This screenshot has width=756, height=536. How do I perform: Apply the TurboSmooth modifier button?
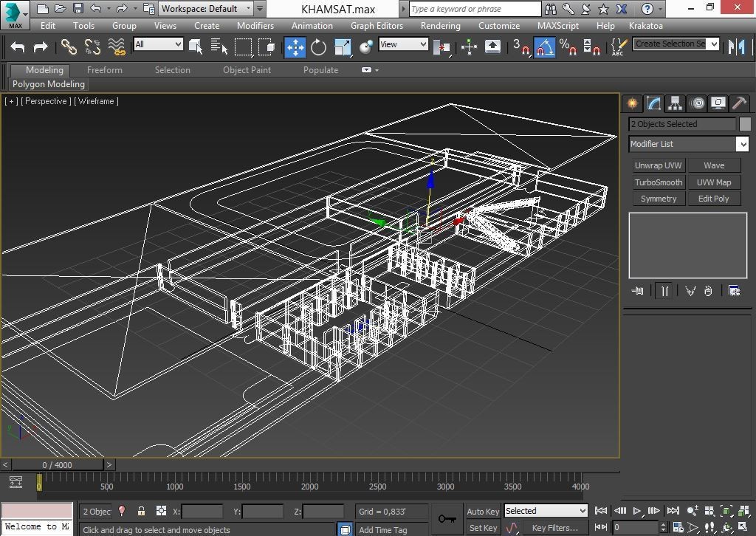click(x=658, y=182)
